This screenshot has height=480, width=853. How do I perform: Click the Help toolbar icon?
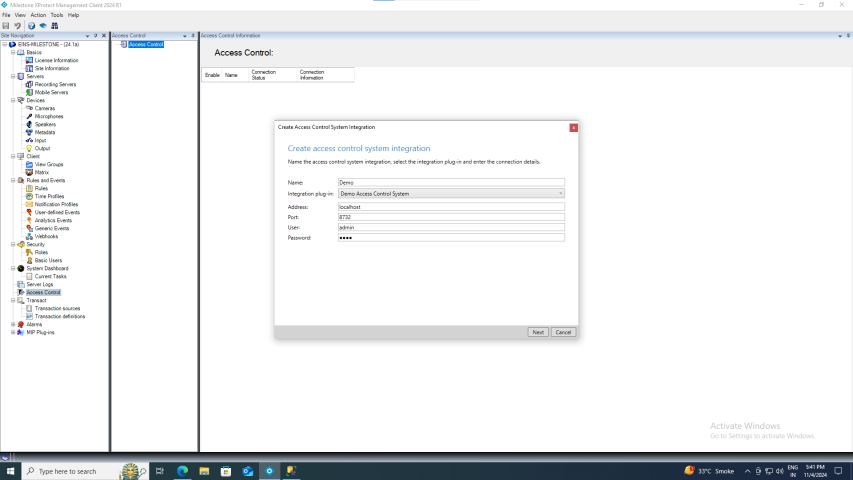coord(31,25)
